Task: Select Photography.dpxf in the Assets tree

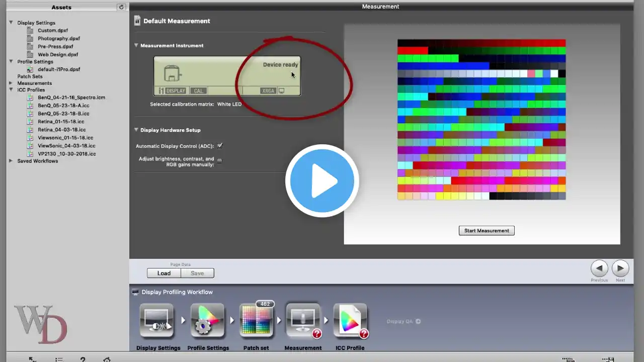Action: click(x=59, y=38)
